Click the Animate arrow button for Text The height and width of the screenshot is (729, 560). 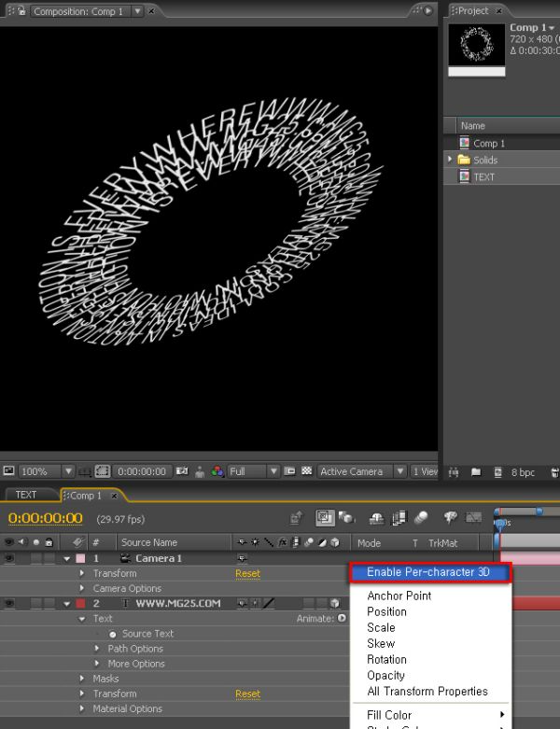point(342,618)
